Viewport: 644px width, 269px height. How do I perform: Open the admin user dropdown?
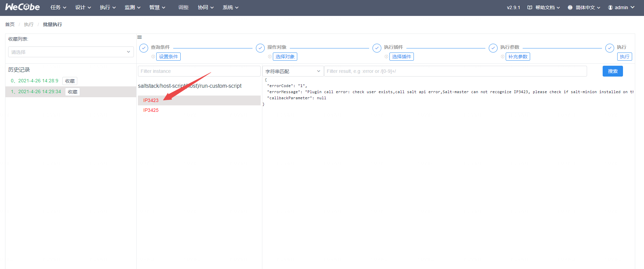(x=621, y=7)
